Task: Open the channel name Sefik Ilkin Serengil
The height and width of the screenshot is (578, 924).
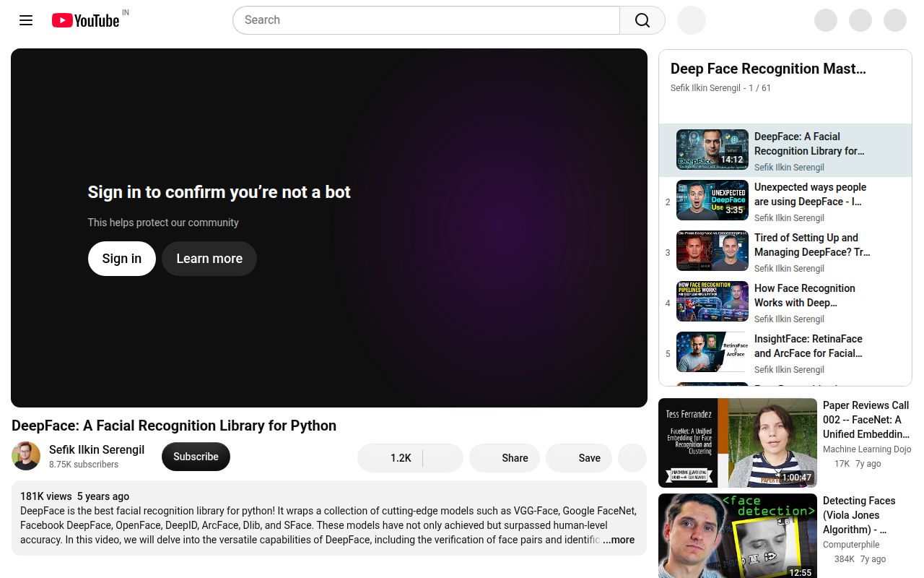Action: (97, 449)
